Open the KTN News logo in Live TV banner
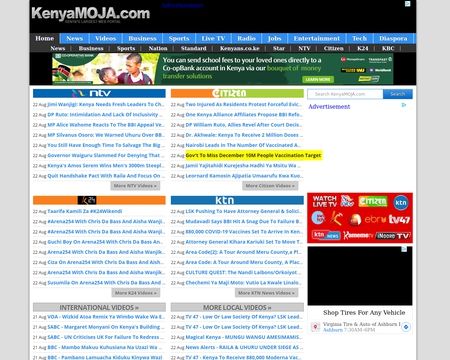This screenshot has height=360, width=450. click(x=326, y=235)
